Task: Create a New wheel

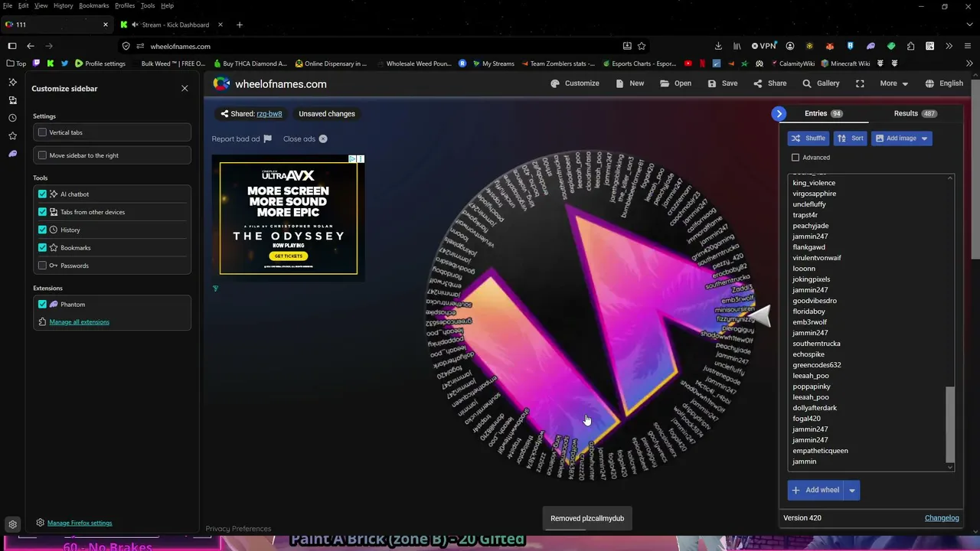Action: tap(630, 83)
